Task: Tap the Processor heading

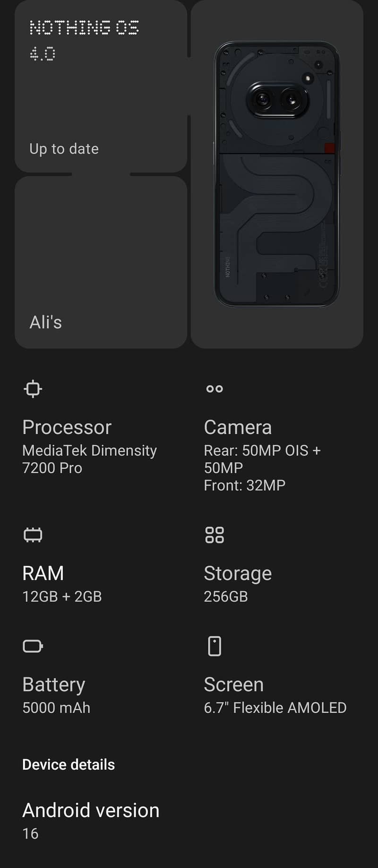Action: pyautogui.click(x=67, y=427)
